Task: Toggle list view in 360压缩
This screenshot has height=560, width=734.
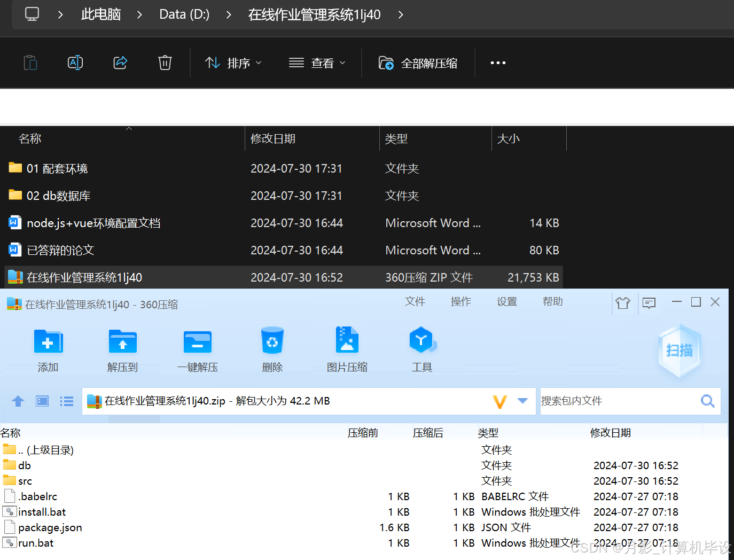Action: [x=66, y=401]
